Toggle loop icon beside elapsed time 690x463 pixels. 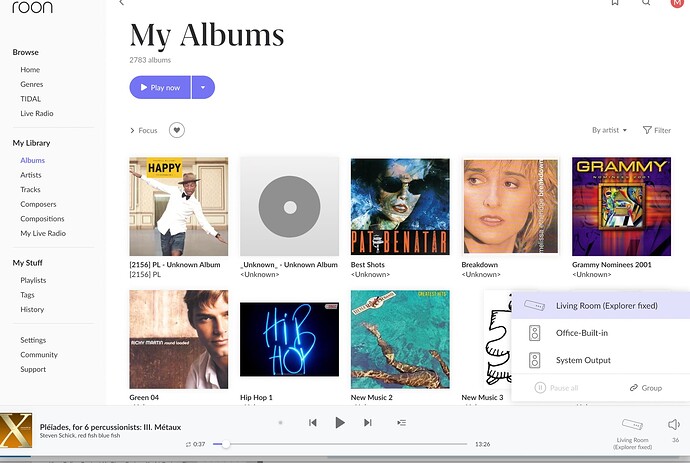[x=188, y=445]
